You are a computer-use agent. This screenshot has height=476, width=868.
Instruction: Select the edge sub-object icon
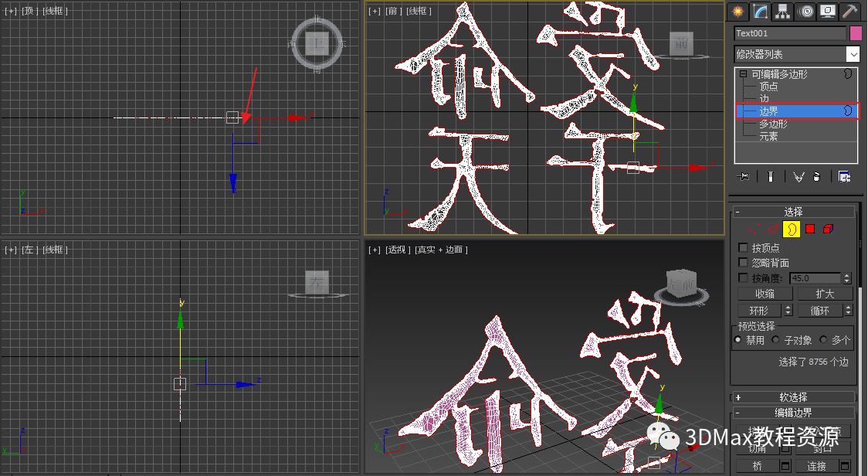773,229
